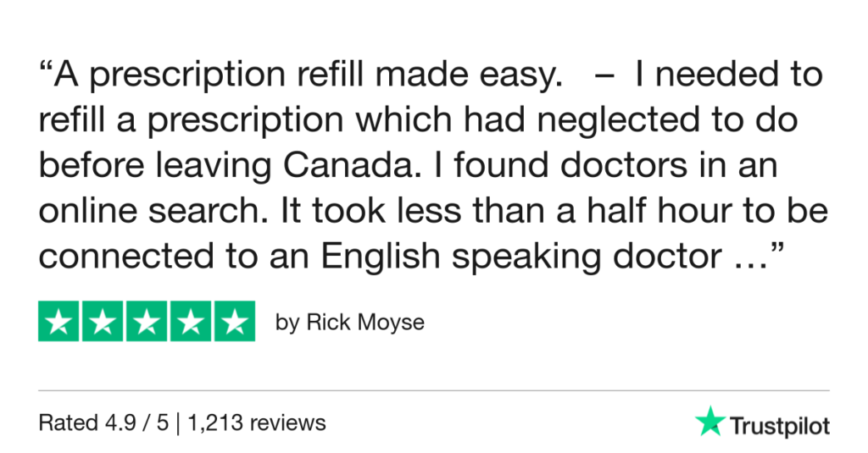The image size is (868, 453).
Task: Click the fourth green review star
Action: point(190,322)
